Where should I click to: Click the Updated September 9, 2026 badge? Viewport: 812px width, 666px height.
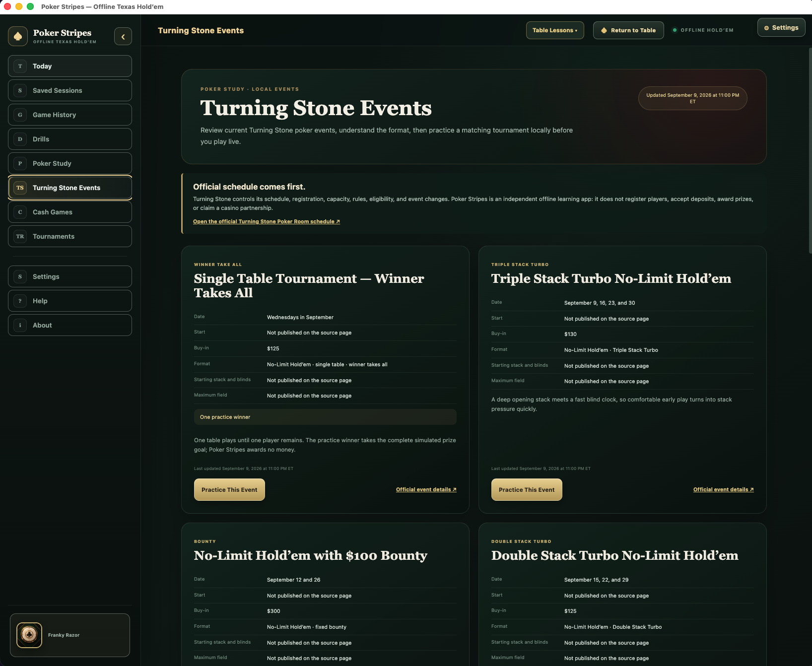tap(692, 98)
